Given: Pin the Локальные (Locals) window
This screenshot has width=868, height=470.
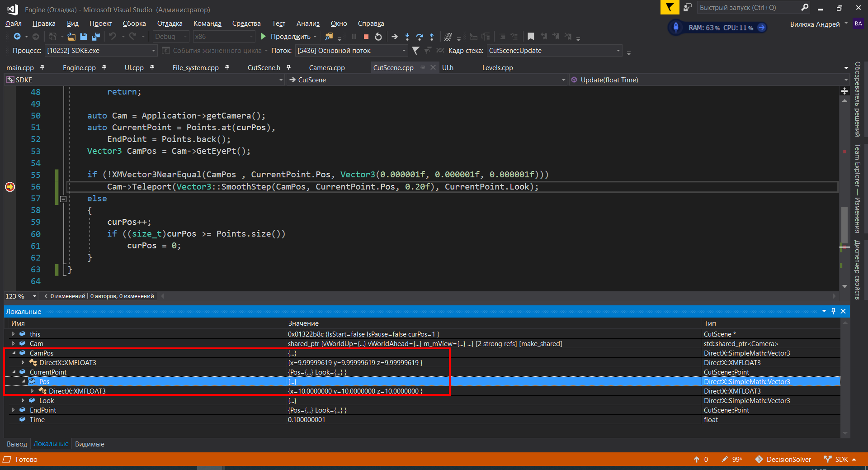Looking at the screenshot, I should point(833,311).
